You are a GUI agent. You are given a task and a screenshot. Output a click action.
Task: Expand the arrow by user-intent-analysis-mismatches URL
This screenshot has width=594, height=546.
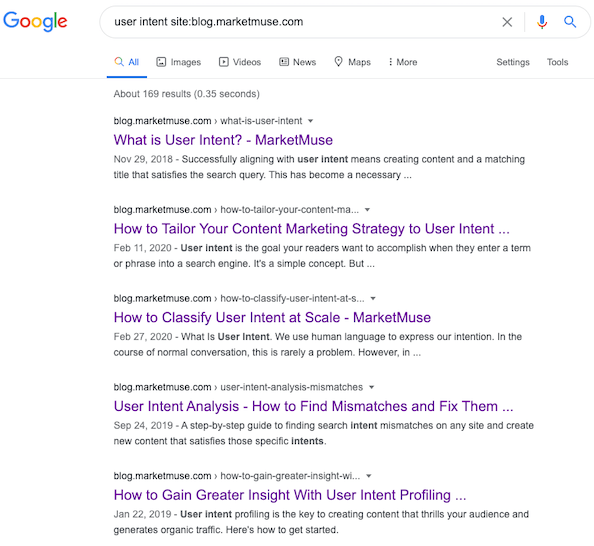coord(372,387)
